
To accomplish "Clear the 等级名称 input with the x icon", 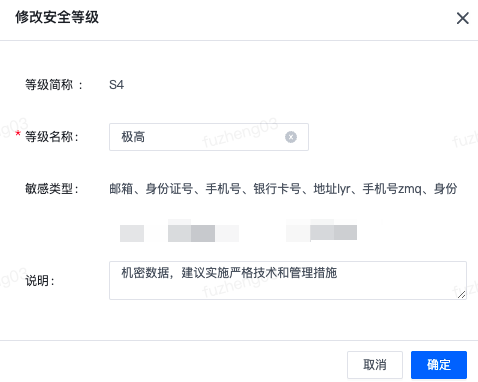I will click(x=291, y=137).
